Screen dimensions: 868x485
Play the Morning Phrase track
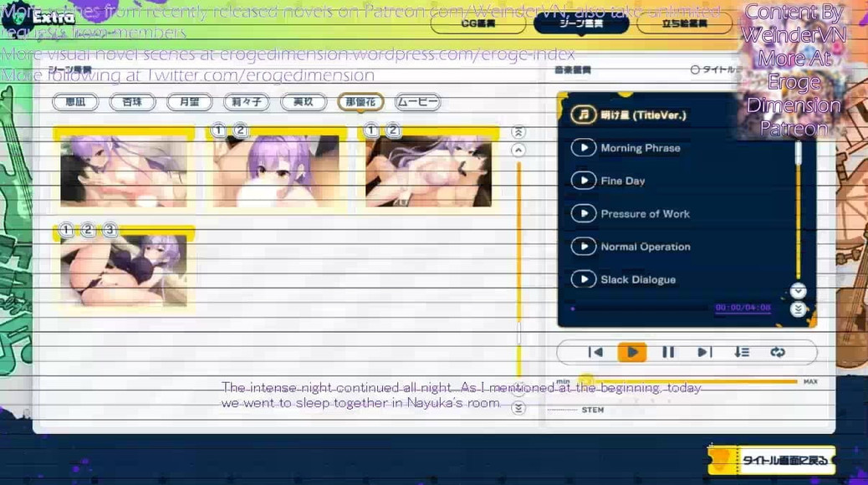583,148
